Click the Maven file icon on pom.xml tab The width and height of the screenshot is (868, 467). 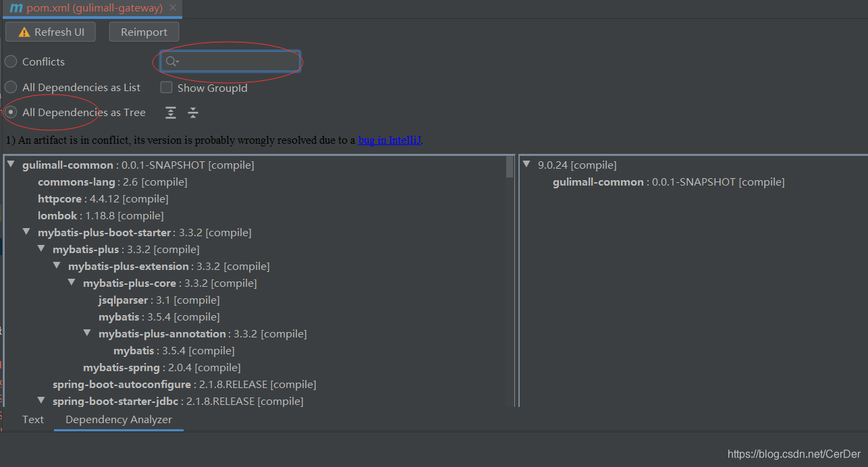[x=16, y=8]
